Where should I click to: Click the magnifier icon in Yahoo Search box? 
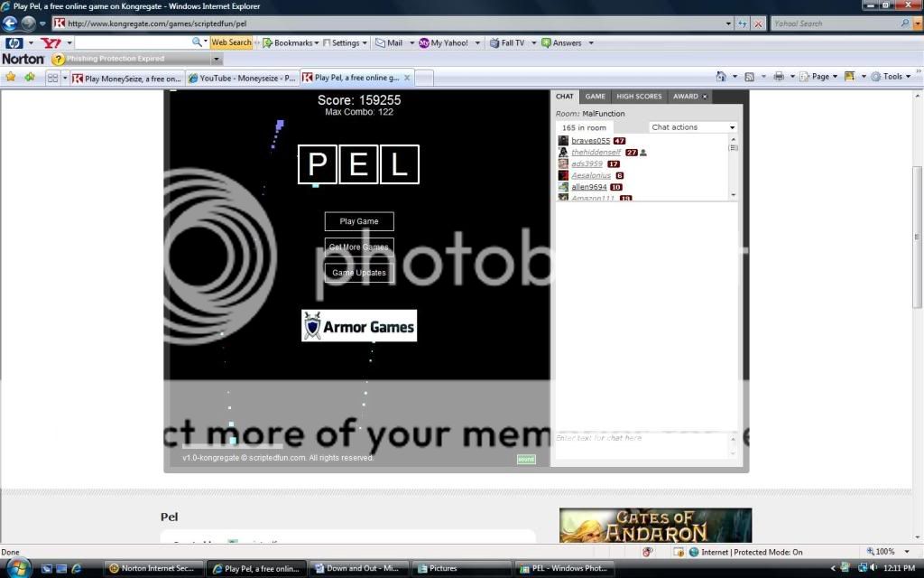pos(904,23)
